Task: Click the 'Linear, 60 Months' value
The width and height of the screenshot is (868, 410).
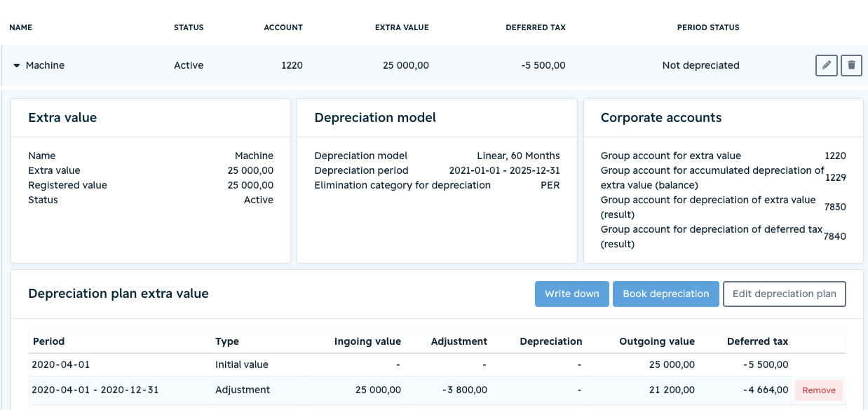Action: [x=518, y=156]
